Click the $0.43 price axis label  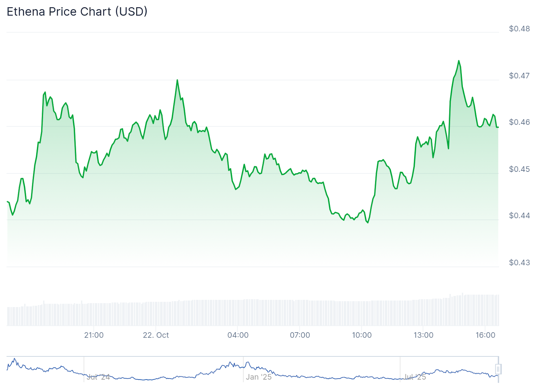point(519,262)
